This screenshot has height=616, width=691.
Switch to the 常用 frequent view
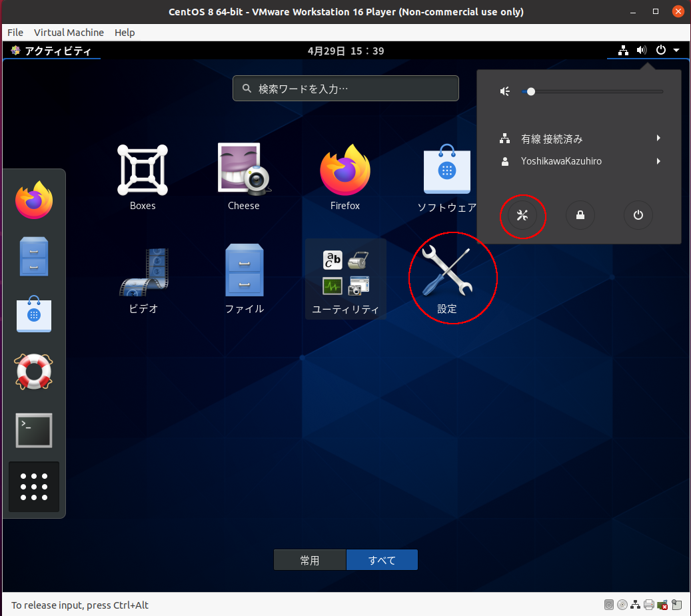click(310, 560)
